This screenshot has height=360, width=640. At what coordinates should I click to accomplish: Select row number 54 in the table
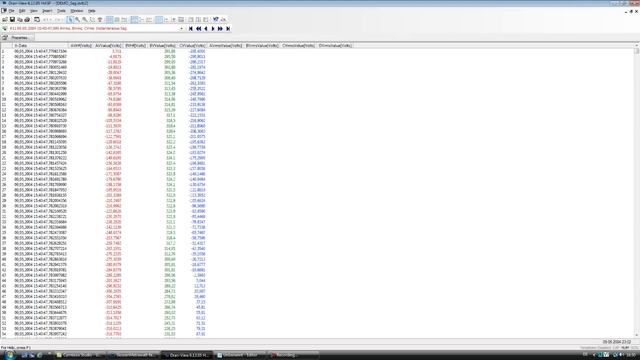(4, 334)
